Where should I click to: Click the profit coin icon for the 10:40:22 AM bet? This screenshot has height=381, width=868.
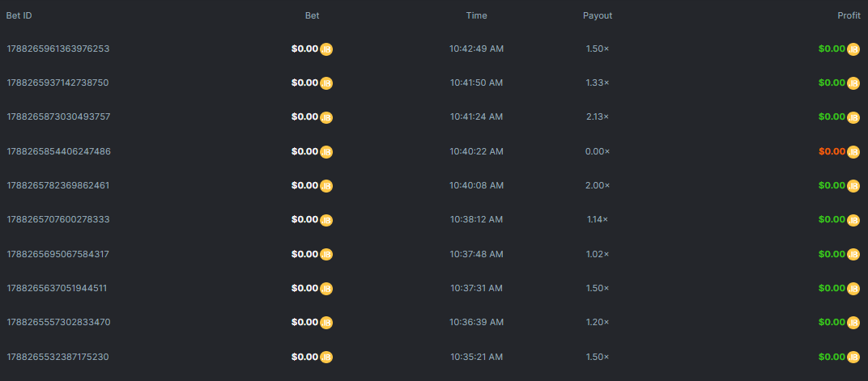[x=853, y=152]
